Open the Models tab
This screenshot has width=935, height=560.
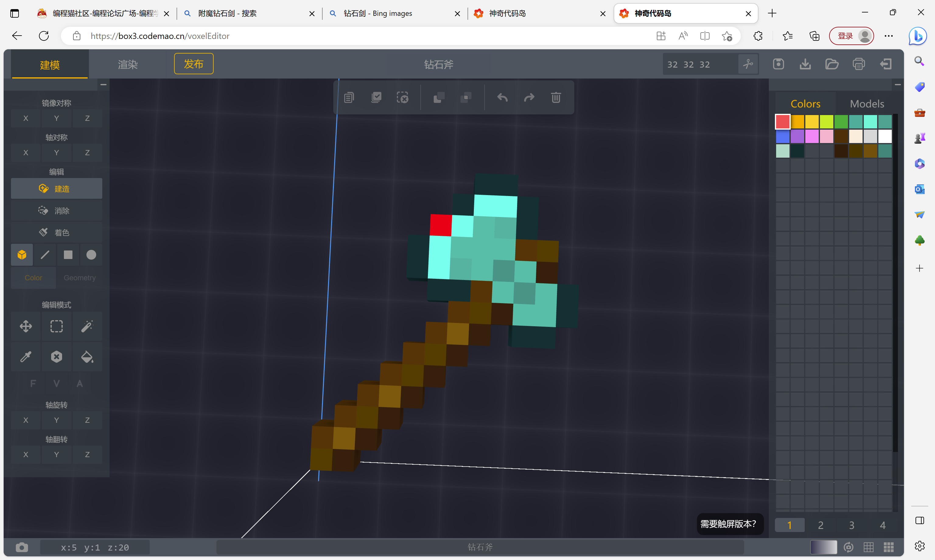867,104
